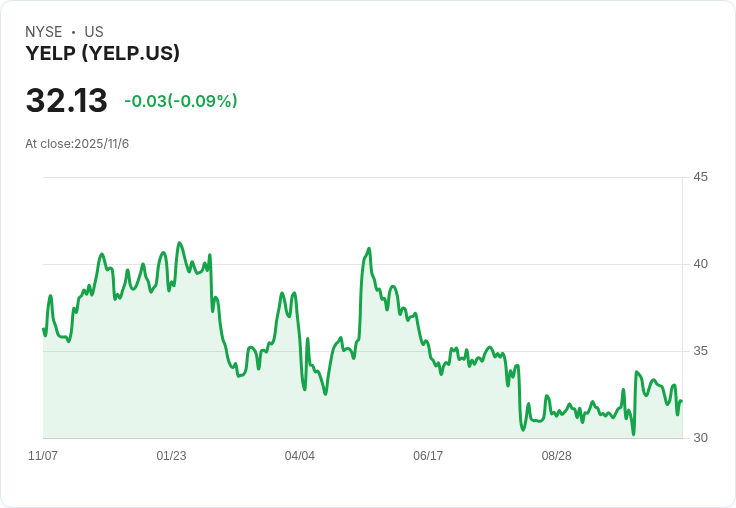Screen dimensions: 736x508
Task: Select the 04/04 date axis label
Action: coord(299,455)
